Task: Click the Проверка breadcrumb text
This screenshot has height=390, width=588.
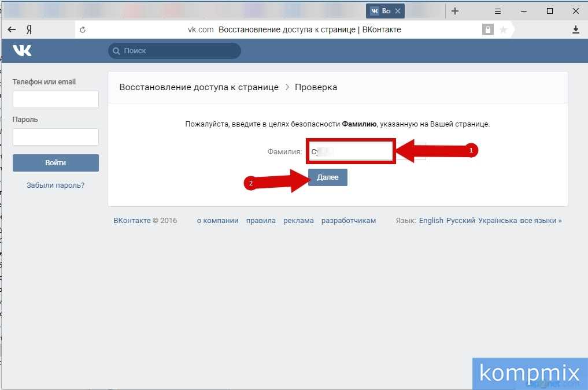Action: (x=316, y=87)
